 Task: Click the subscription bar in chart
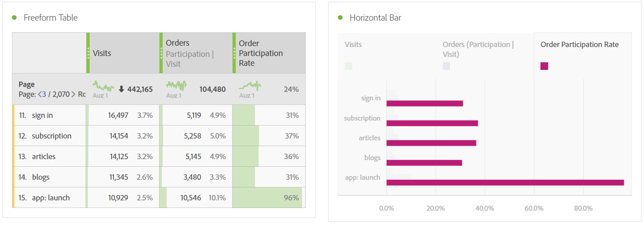tap(432, 123)
